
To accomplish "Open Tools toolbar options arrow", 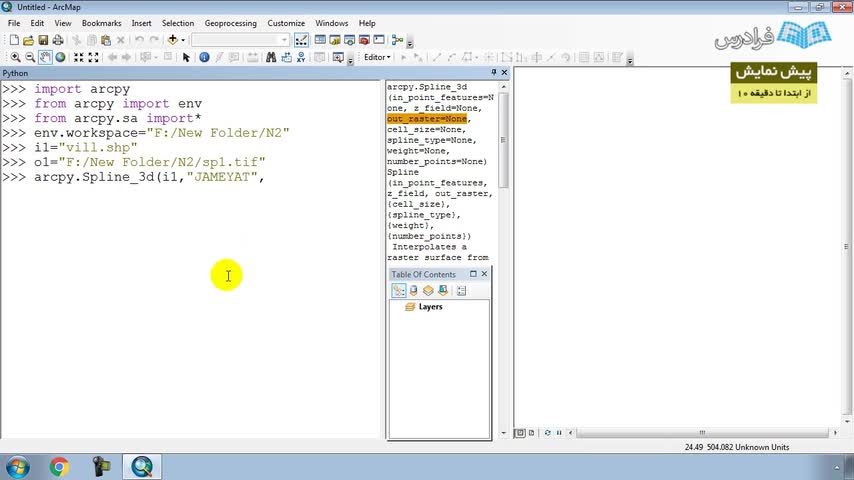I will click(350, 59).
